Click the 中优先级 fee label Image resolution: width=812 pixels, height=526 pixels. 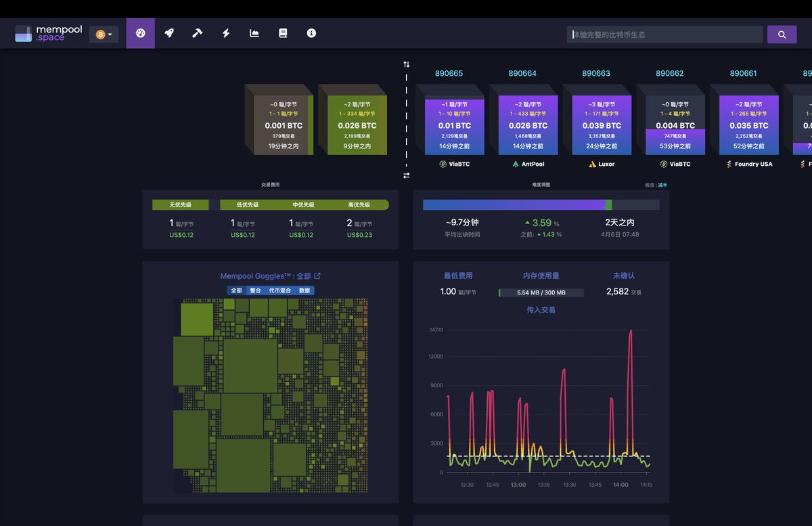click(x=303, y=205)
